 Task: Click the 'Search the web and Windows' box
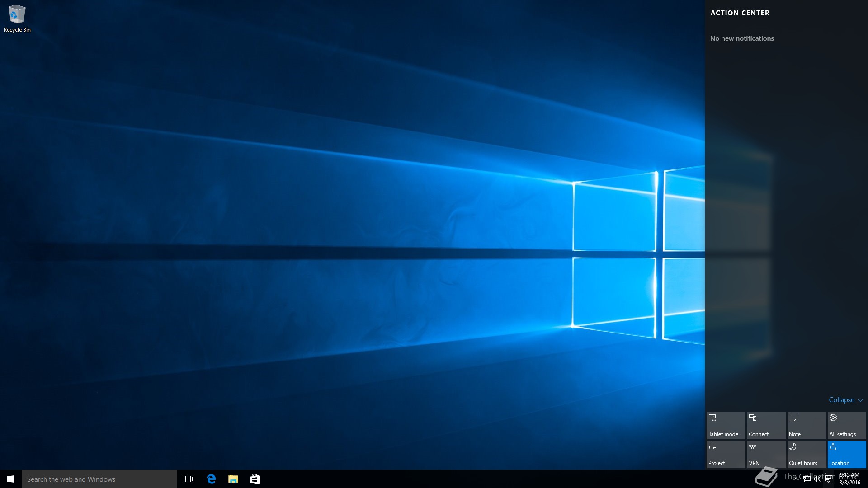[99, 479]
